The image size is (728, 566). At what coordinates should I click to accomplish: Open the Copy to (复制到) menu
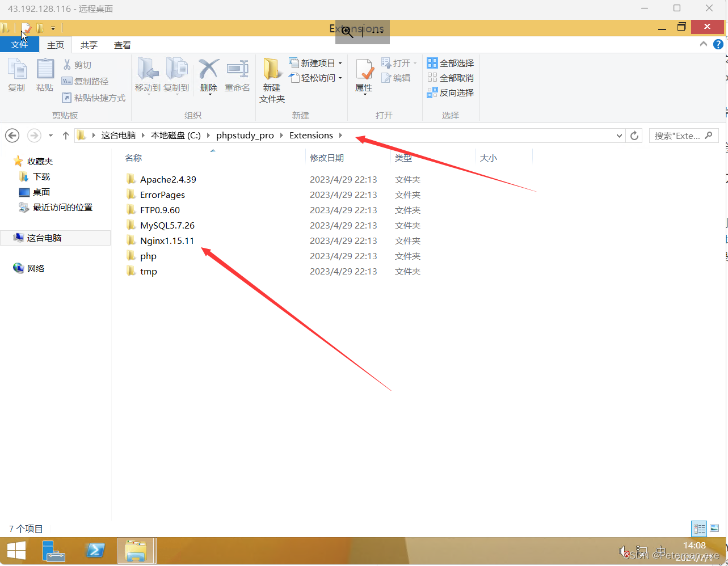(x=176, y=76)
